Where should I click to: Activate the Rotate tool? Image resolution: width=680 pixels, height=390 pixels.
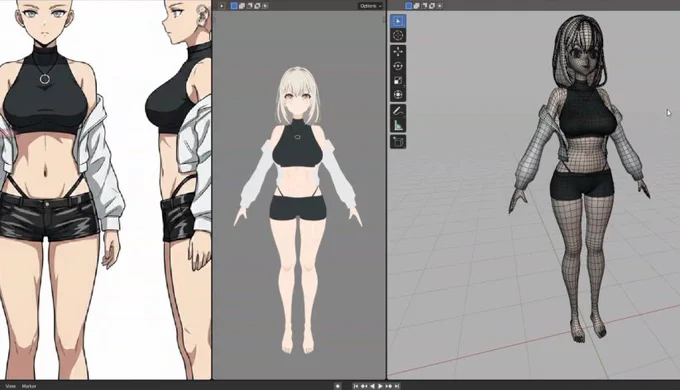[398, 66]
